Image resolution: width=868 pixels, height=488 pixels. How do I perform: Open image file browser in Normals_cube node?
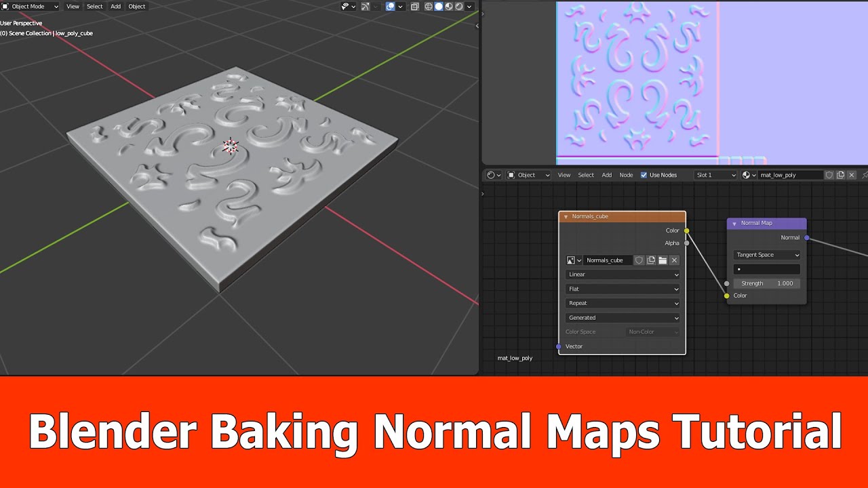coord(663,260)
